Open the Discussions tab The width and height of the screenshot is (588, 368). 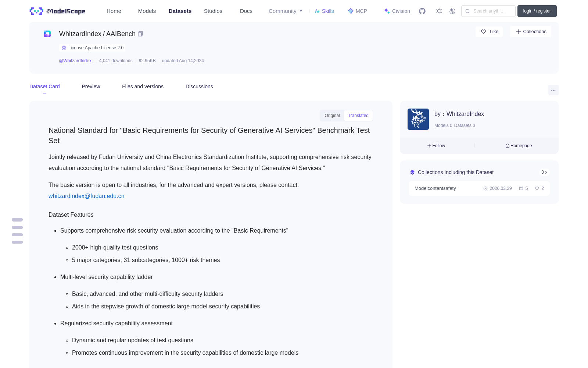[199, 86]
